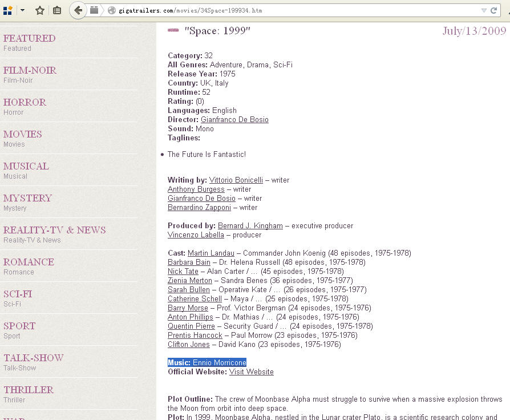Open cast member Barry Morse link
The width and height of the screenshot is (510, 420).
click(188, 308)
